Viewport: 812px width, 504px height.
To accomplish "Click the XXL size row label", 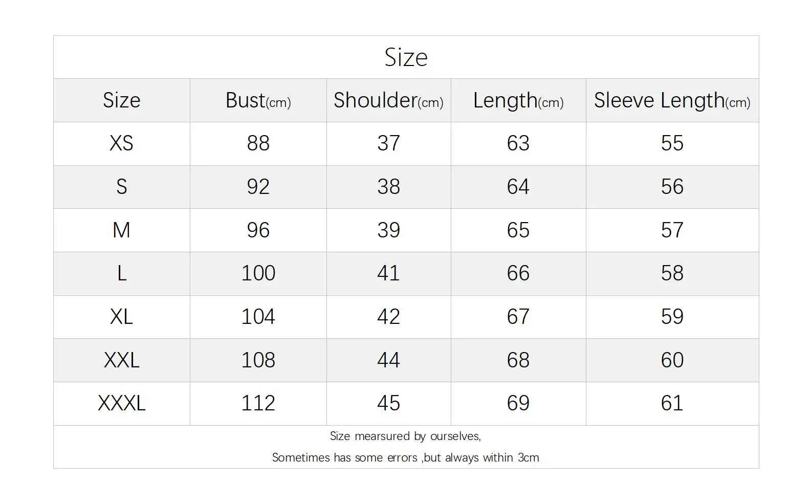I will pyautogui.click(x=121, y=360).
